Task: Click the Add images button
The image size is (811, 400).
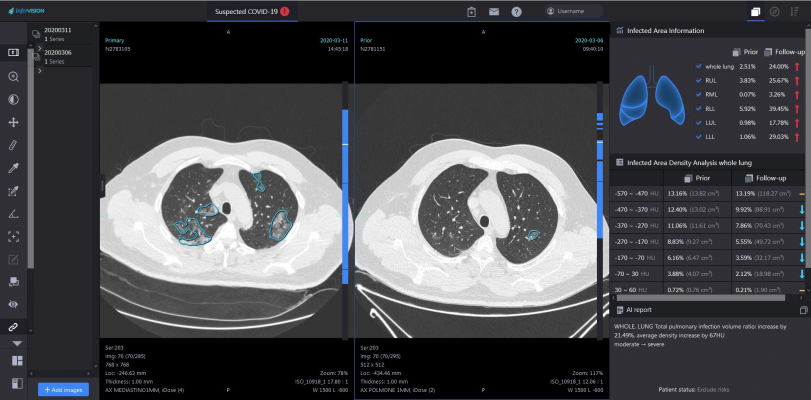Action: click(63, 389)
